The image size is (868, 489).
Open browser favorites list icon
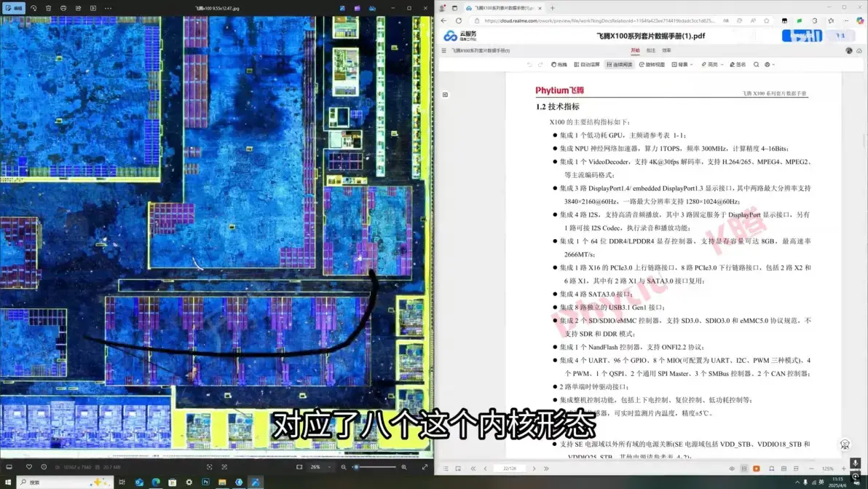pyautogui.click(x=831, y=20)
